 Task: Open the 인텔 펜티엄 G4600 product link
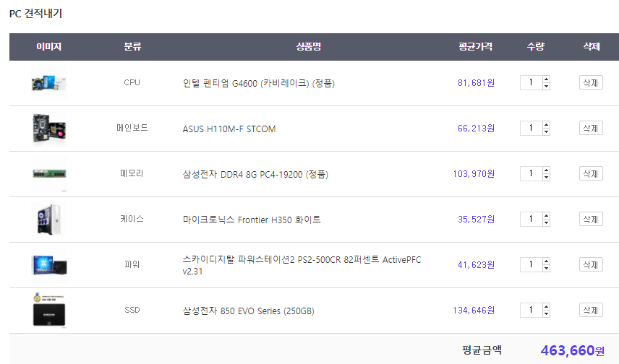(258, 83)
